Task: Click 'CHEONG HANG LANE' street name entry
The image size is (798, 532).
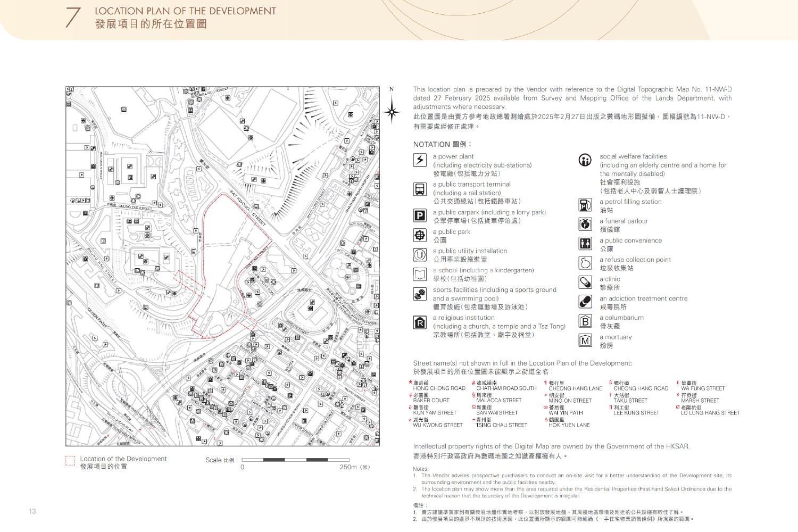Action: tap(576, 388)
